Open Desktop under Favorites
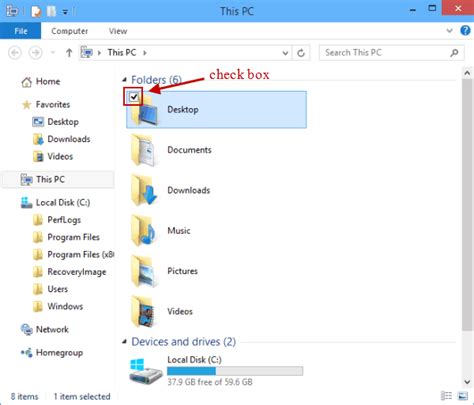 pos(63,122)
